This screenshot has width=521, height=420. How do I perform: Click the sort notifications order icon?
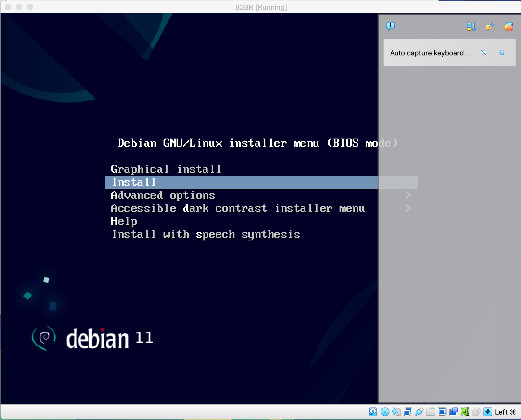(471, 27)
